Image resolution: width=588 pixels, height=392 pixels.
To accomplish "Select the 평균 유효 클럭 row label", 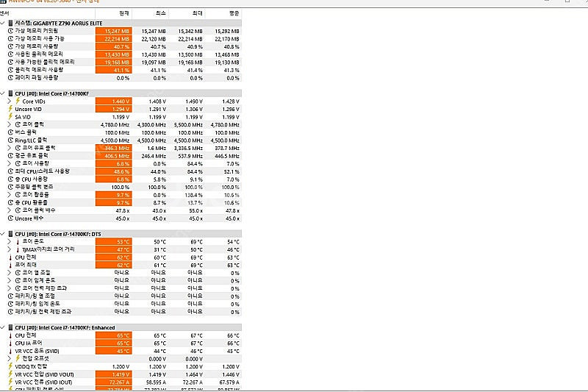I will point(32,156).
